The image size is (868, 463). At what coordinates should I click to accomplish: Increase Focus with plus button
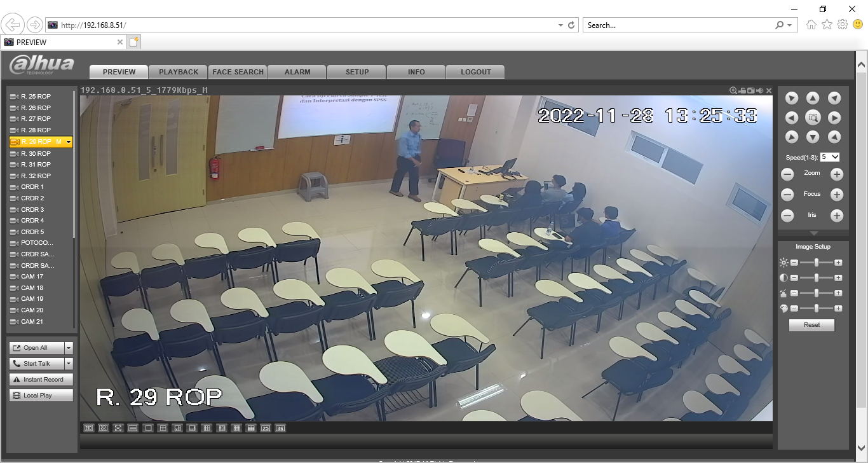click(x=837, y=195)
